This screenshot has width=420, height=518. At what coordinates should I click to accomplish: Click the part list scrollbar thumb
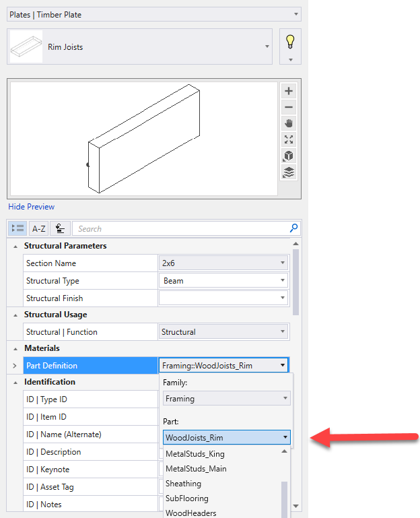284,500
